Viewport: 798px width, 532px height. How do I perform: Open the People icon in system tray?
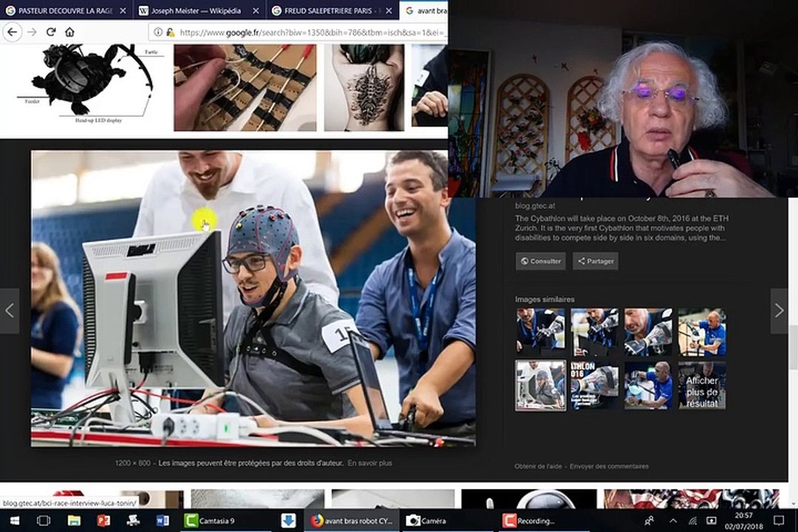[649, 521]
